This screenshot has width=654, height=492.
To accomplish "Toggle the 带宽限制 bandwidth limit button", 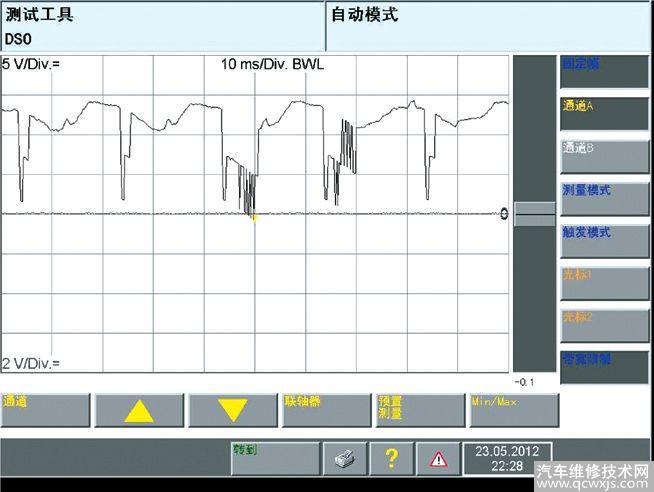I will coord(604,367).
